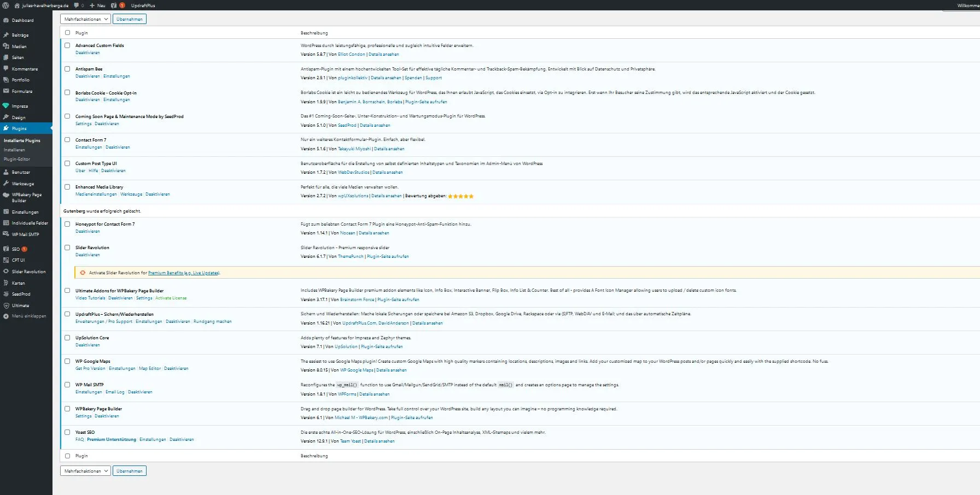Image resolution: width=980 pixels, height=495 pixels.
Task: Deactivate the Advanced Custom Fields plugin
Action: [x=87, y=53]
